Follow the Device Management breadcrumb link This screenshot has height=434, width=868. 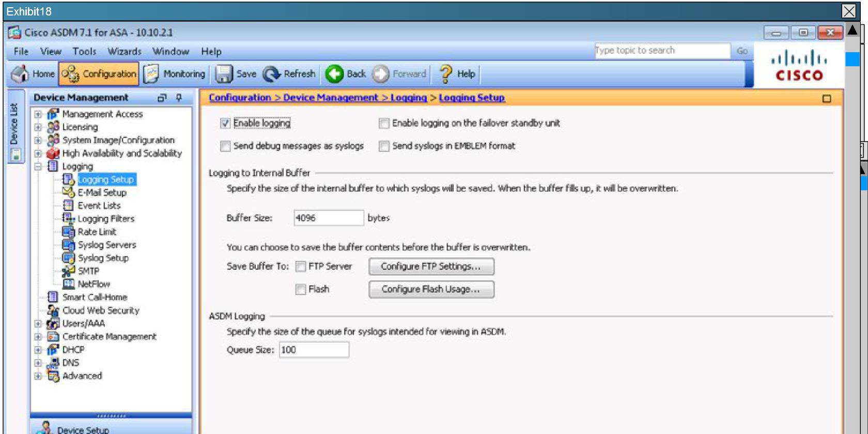(x=331, y=98)
